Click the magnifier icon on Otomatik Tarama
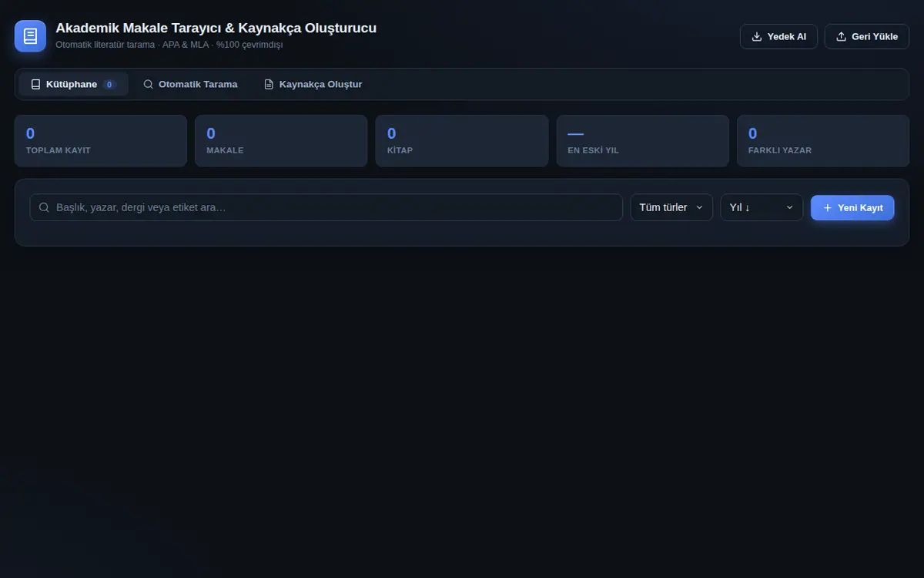 (x=149, y=84)
